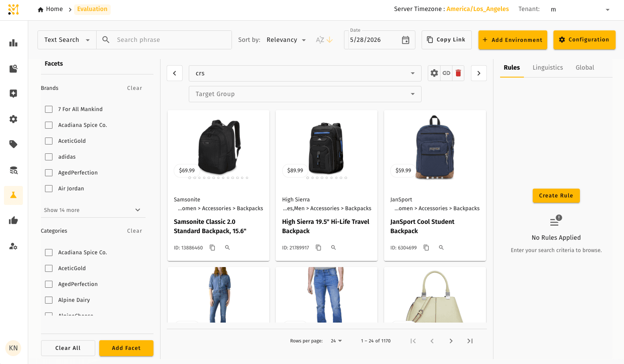Screen dimensions: 624x364
Task: Open the Target Group dropdown
Action: (x=305, y=94)
